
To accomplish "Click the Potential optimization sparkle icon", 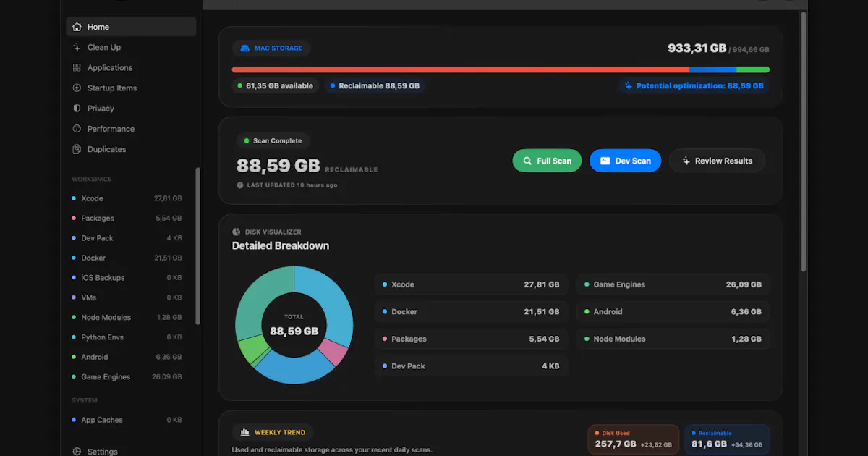I will 629,85.
